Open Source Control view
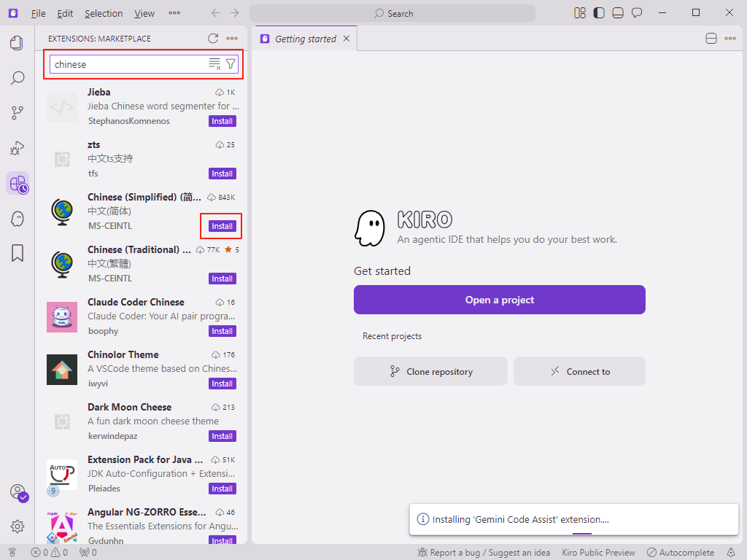This screenshot has height=560, width=747. pyautogui.click(x=18, y=113)
